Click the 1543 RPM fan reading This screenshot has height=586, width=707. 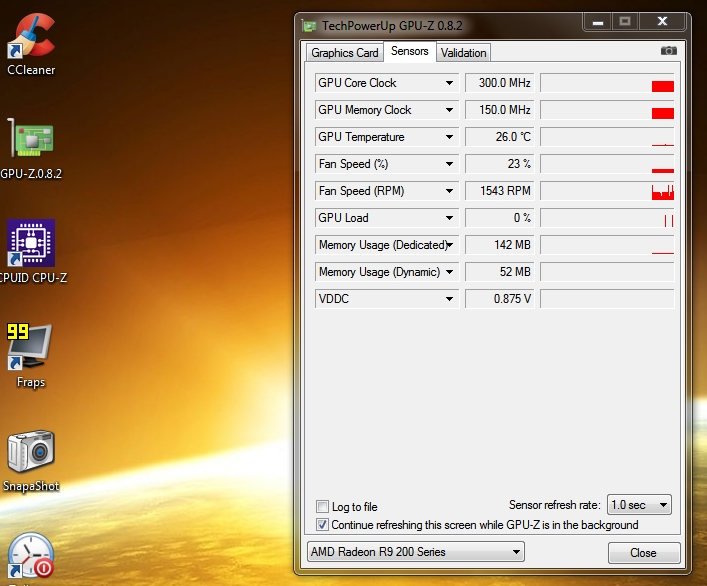[x=500, y=191]
